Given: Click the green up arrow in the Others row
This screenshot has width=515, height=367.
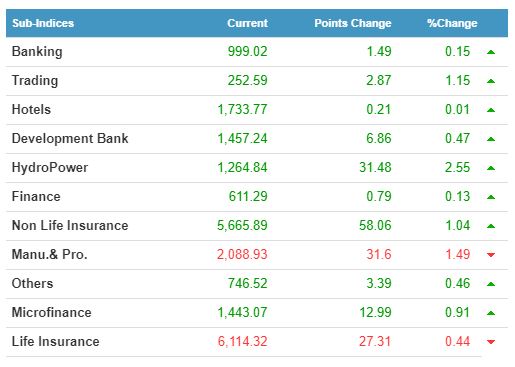Looking at the screenshot, I should click(491, 284).
